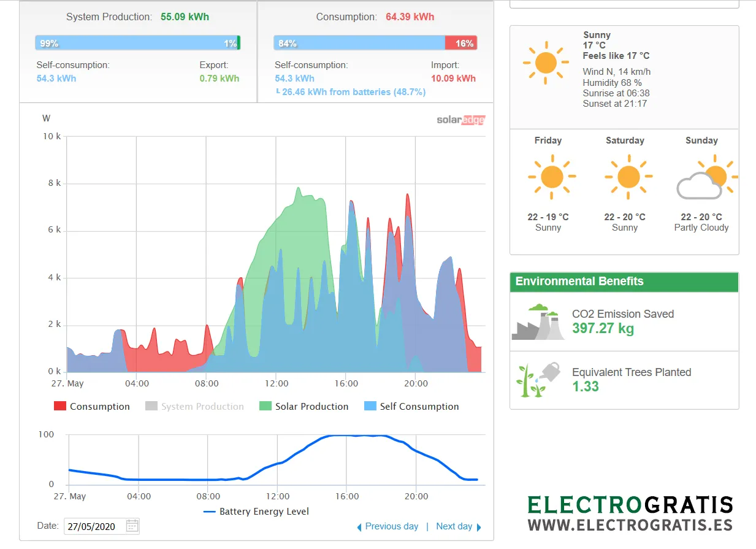Enable the System Production legend series
The height and width of the screenshot is (549, 756).
coord(194,406)
